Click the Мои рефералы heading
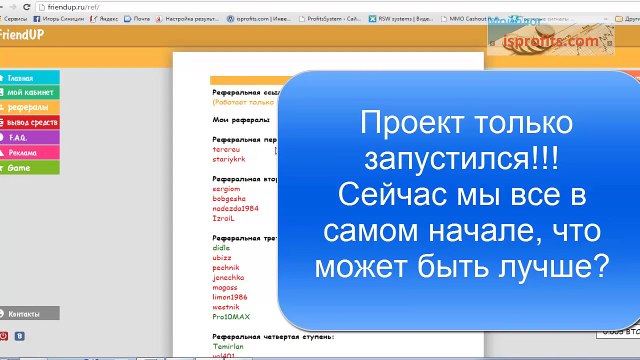The image size is (640, 360). pos(241,120)
